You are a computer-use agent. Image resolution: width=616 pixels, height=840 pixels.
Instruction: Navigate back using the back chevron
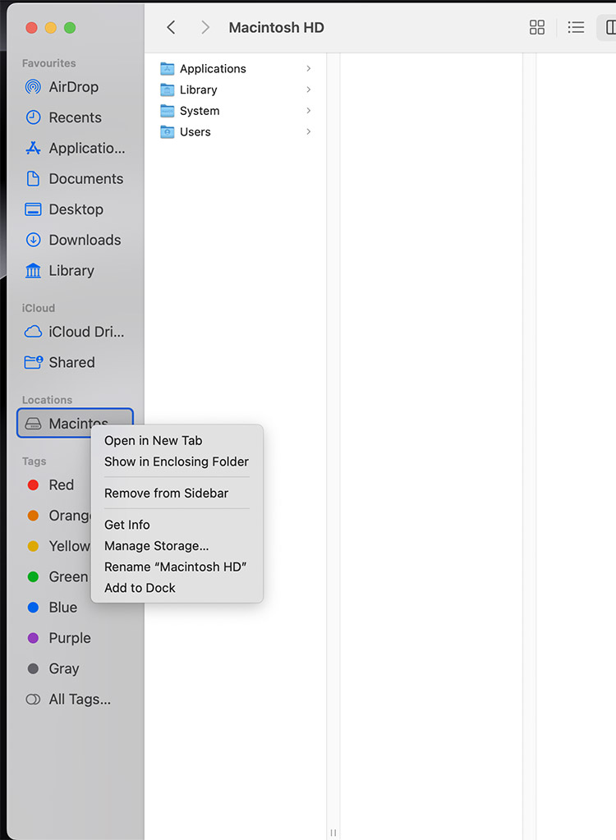pyautogui.click(x=170, y=27)
